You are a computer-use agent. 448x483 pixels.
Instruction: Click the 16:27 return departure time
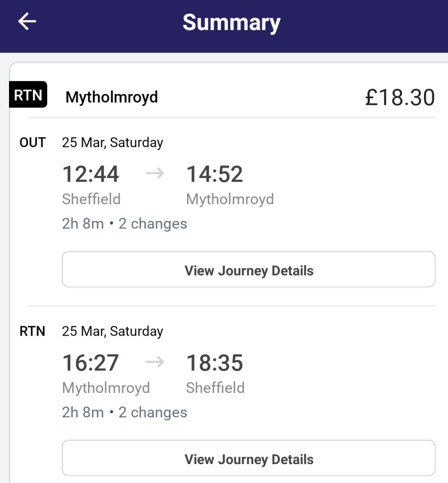point(91,363)
